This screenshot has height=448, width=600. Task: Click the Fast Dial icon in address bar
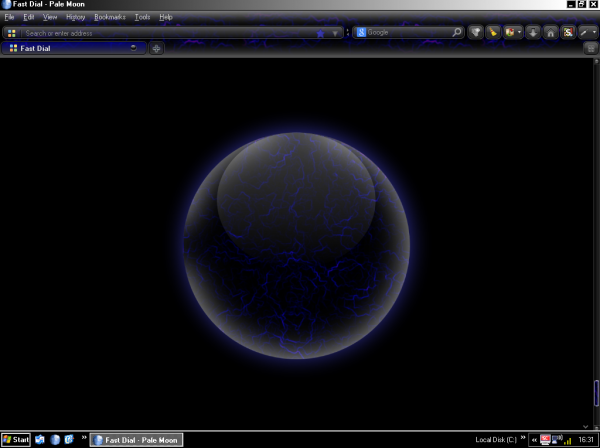click(x=12, y=33)
